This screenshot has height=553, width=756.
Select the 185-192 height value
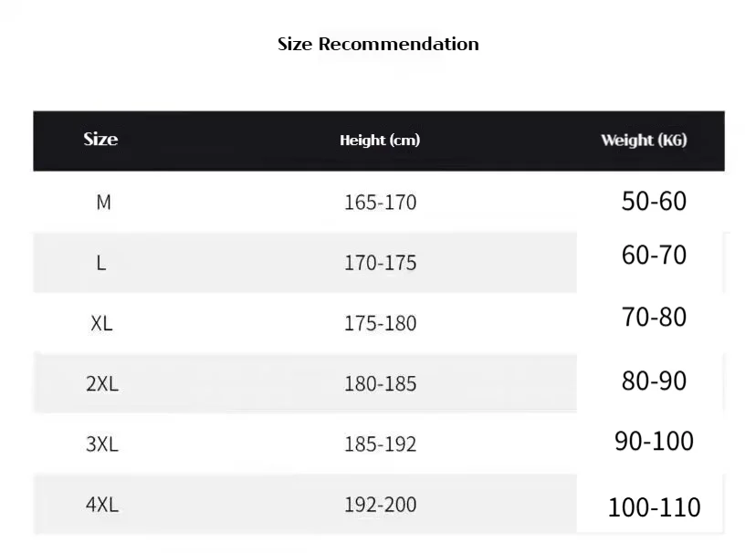click(380, 444)
